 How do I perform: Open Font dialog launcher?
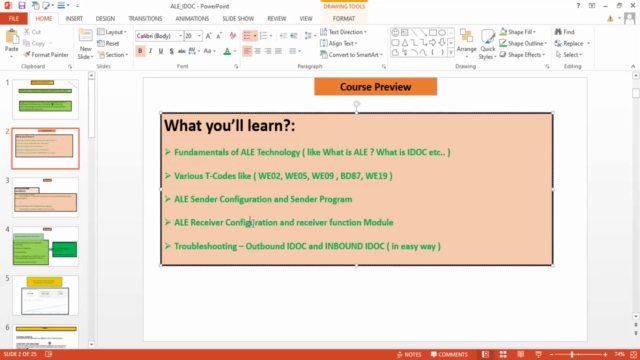click(236, 66)
